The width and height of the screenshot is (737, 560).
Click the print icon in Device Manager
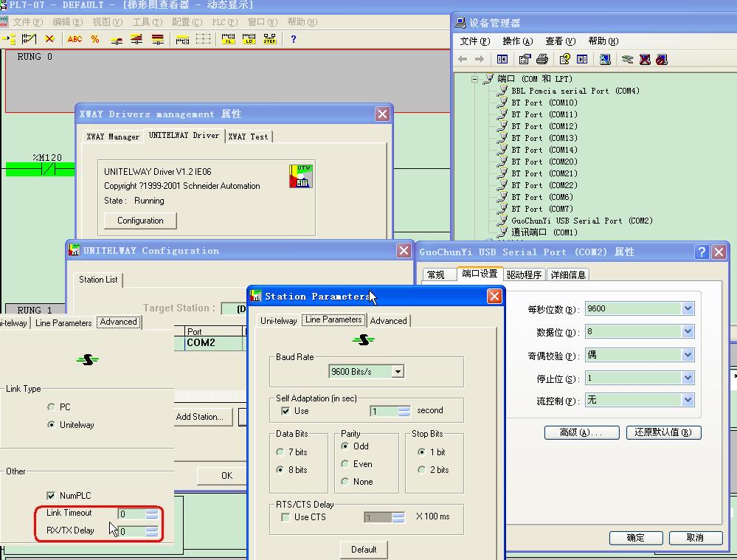[x=542, y=59]
